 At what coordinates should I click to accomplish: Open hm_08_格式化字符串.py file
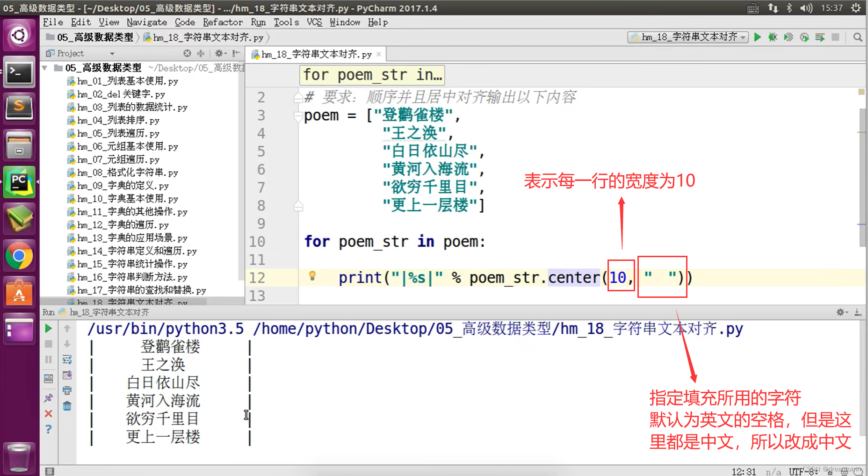click(x=123, y=173)
